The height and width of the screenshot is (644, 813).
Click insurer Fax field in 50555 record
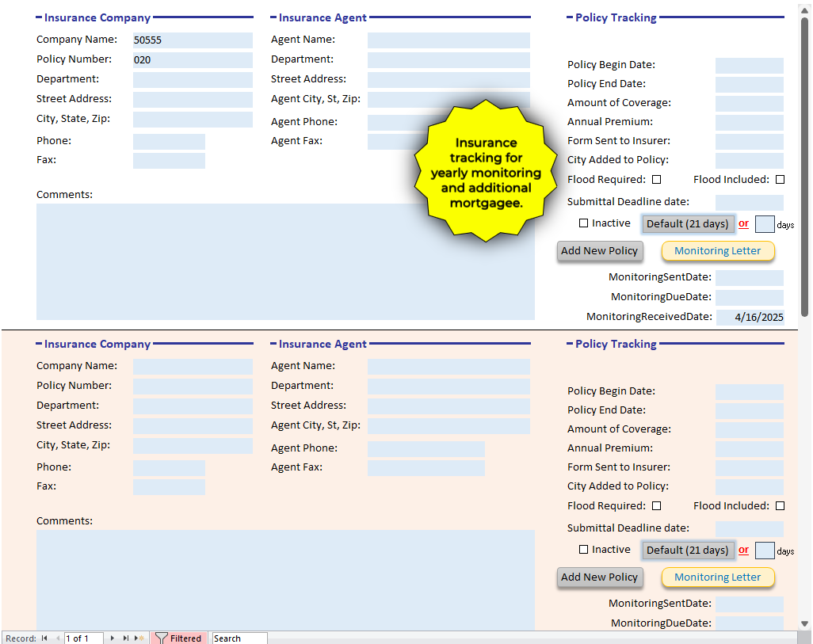click(x=169, y=161)
